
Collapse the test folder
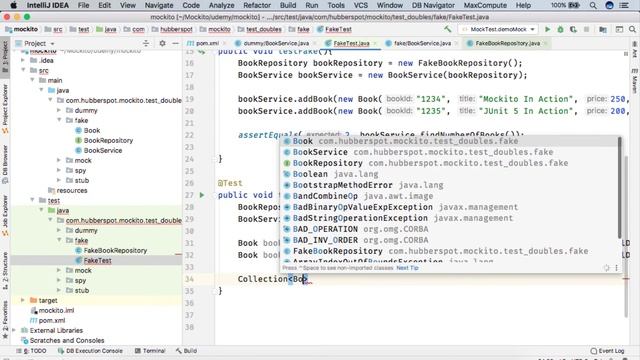click(x=32, y=200)
